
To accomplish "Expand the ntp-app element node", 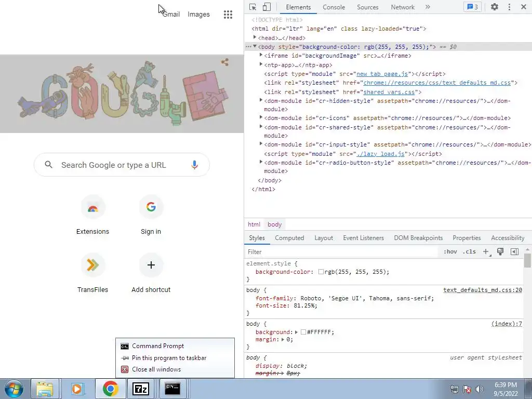I will (261, 64).
